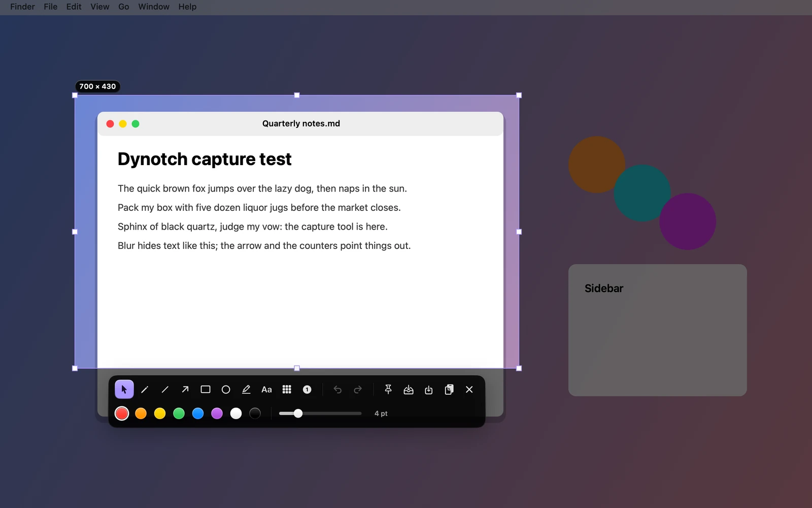The width and height of the screenshot is (812, 508).
Task: Select the blue color swatch
Action: pos(198,414)
